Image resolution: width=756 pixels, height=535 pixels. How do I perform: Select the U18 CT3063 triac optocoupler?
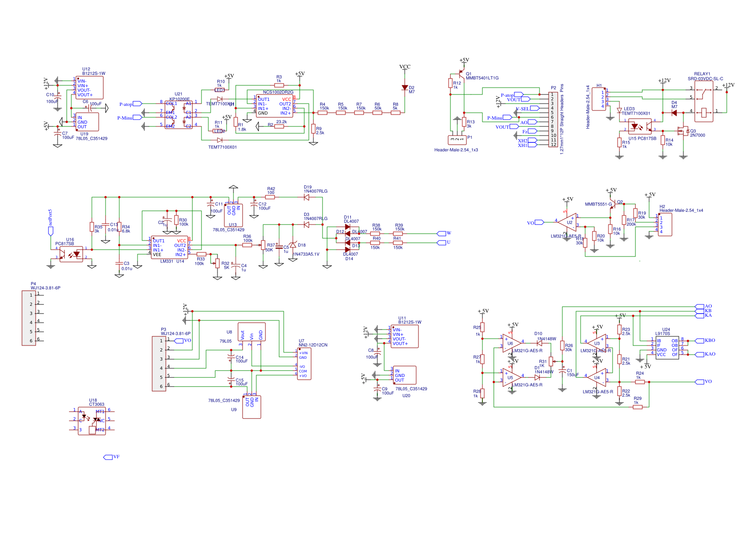click(92, 421)
